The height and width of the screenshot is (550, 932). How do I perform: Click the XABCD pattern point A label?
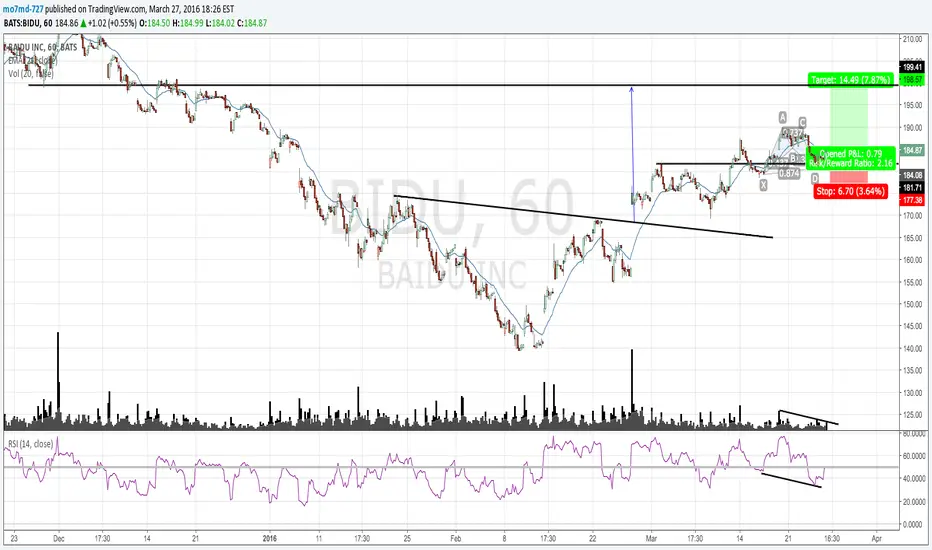pos(783,117)
